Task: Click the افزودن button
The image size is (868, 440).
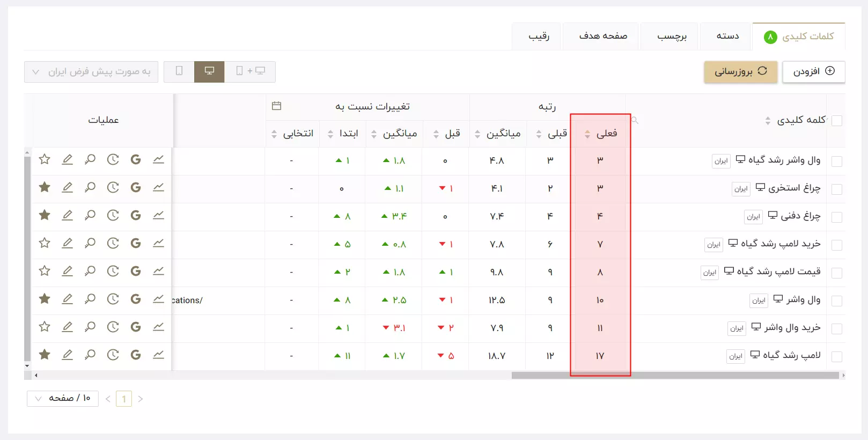Action: point(814,71)
